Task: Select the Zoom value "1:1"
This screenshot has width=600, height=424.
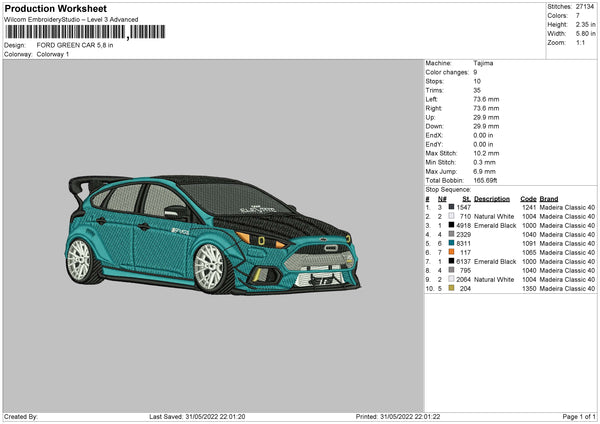Action: 580,42
